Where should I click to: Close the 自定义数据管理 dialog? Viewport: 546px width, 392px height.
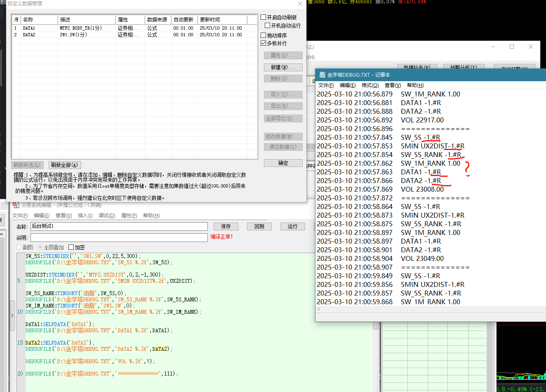pyautogui.click(x=300, y=4)
